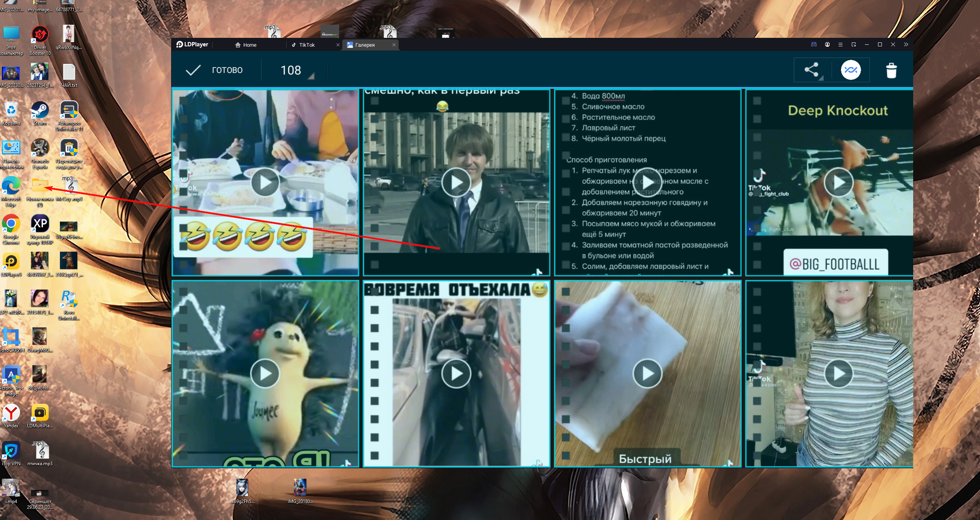Viewport: 980px width, 520px height.
Task: Play the Быстрый lavash video
Action: [647, 373]
